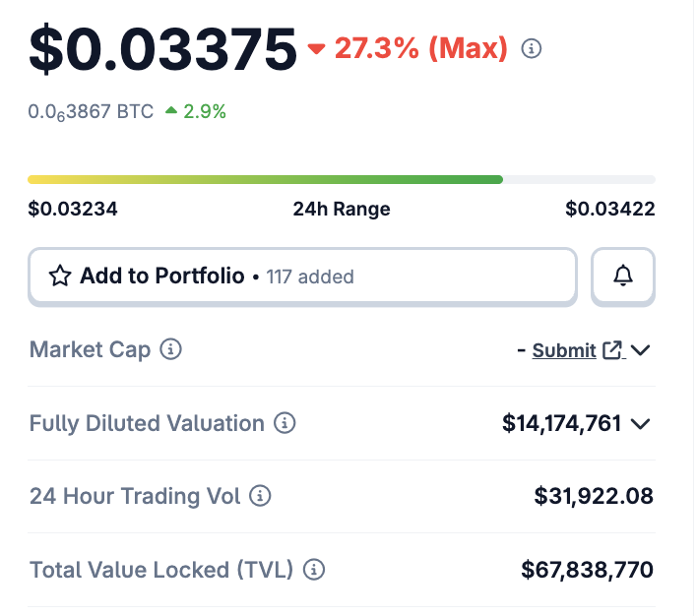Open the Market Cap info tooltip icon
Viewport: 697px width, 616px height.
pos(171,349)
